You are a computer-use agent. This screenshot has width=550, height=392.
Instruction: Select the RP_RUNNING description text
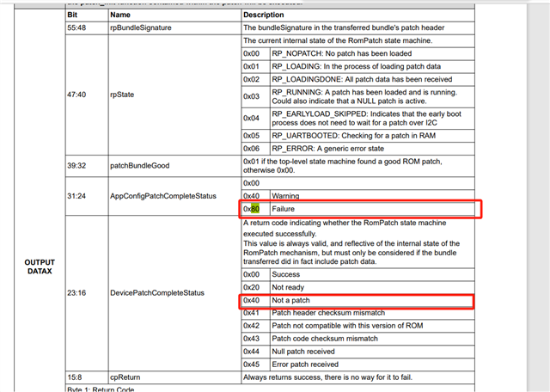click(364, 96)
